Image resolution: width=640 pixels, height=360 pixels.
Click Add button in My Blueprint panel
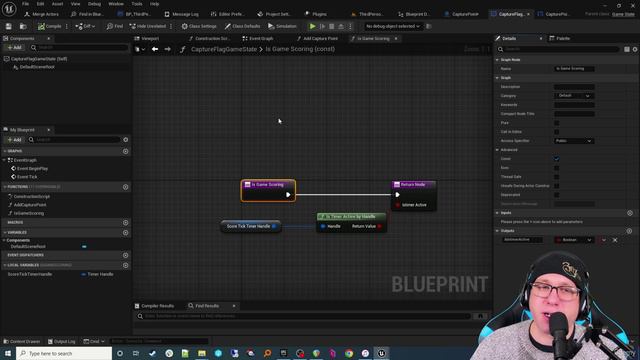[x=14, y=140]
